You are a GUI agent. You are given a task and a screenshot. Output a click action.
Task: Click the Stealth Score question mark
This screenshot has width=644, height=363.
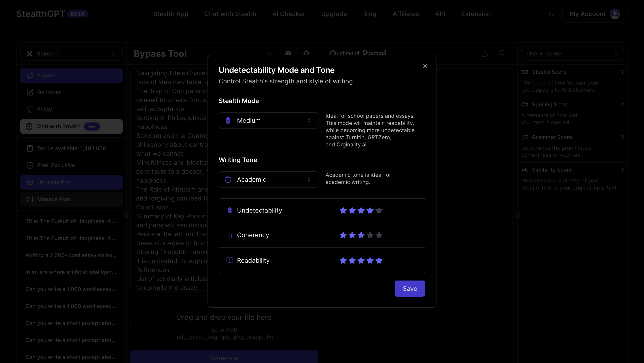point(622,72)
